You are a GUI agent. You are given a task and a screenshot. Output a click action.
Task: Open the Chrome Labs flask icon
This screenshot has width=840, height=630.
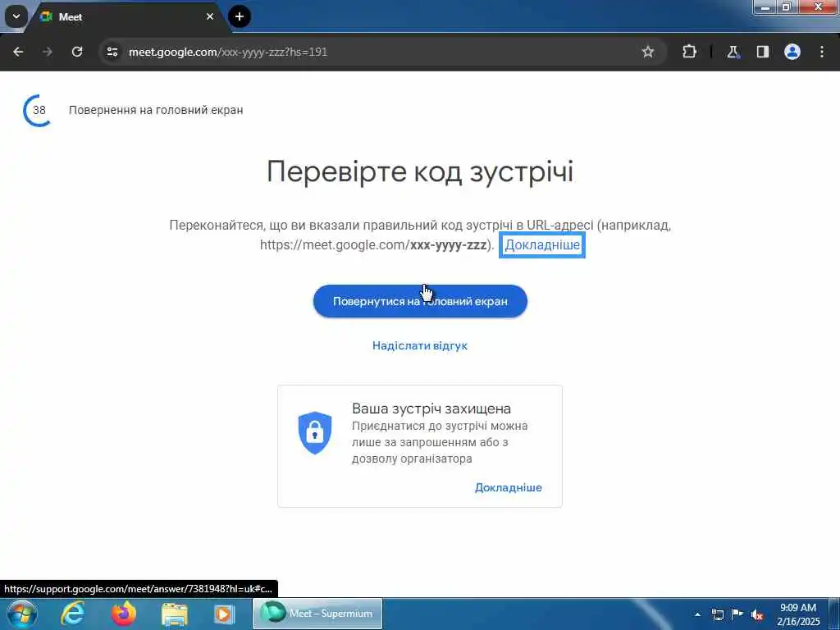733,52
